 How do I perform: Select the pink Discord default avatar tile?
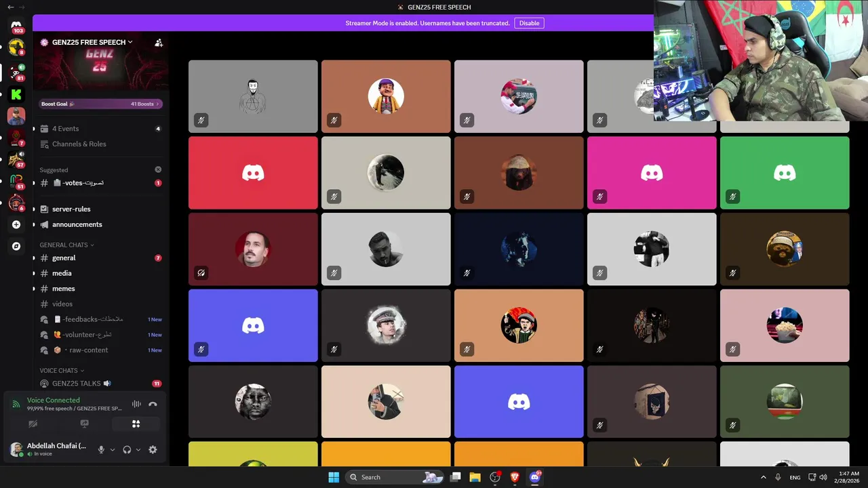pos(652,173)
